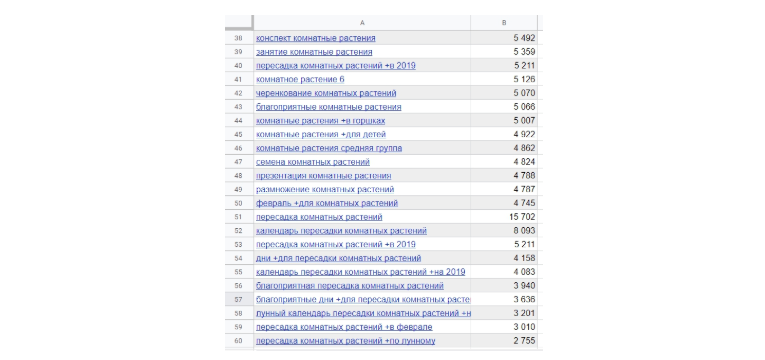Select value cell 4 083

pos(504,272)
